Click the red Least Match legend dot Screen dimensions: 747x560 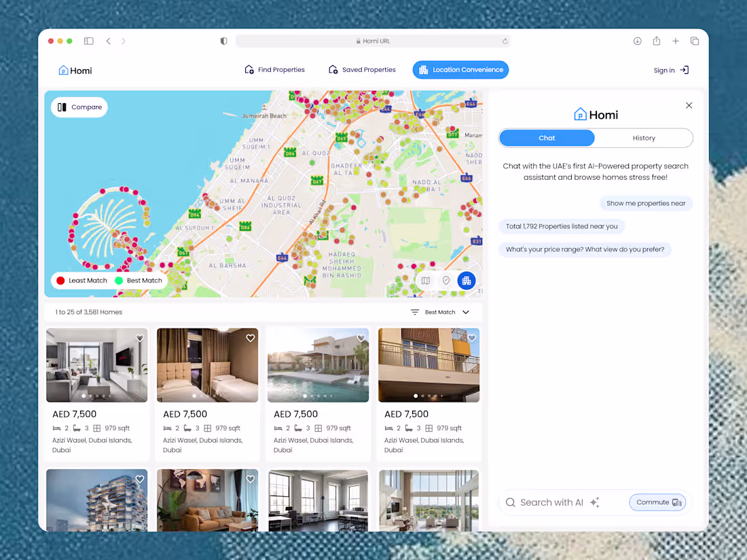coord(60,280)
